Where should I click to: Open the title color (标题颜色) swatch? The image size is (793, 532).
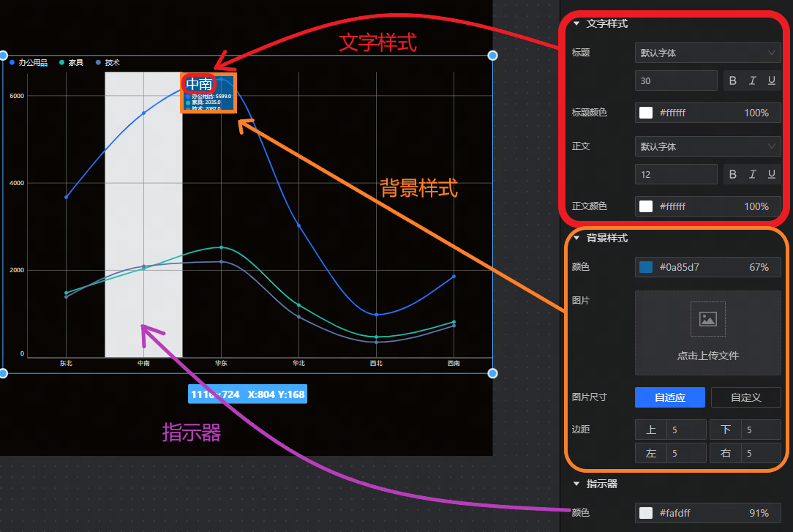click(646, 113)
